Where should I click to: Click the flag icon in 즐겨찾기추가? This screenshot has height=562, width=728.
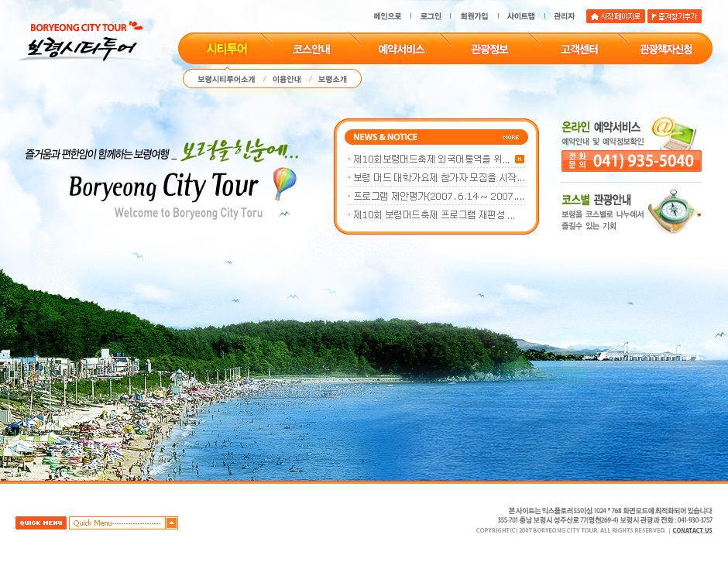pyautogui.click(x=654, y=16)
